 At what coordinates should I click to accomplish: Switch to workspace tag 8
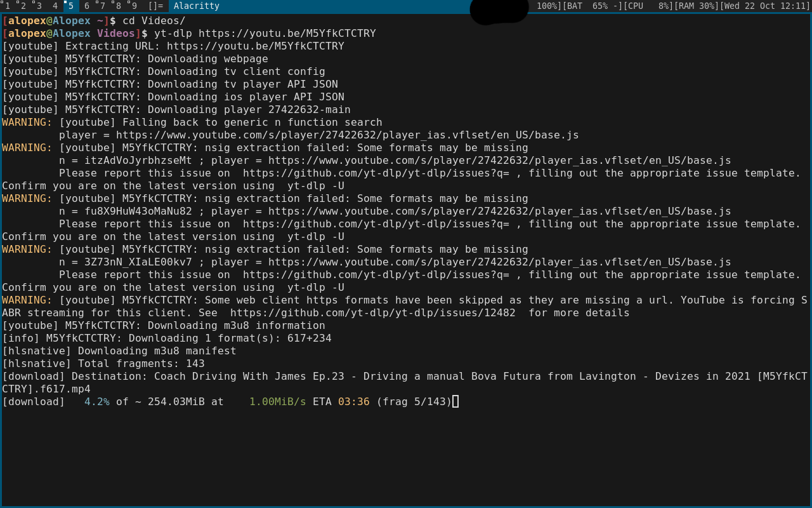click(x=119, y=6)
